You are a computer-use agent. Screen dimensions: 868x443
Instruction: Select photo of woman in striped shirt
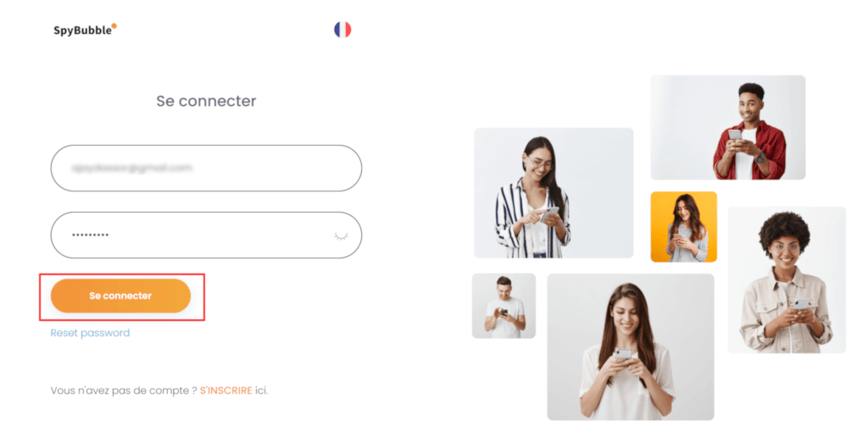tap(554, 193)
